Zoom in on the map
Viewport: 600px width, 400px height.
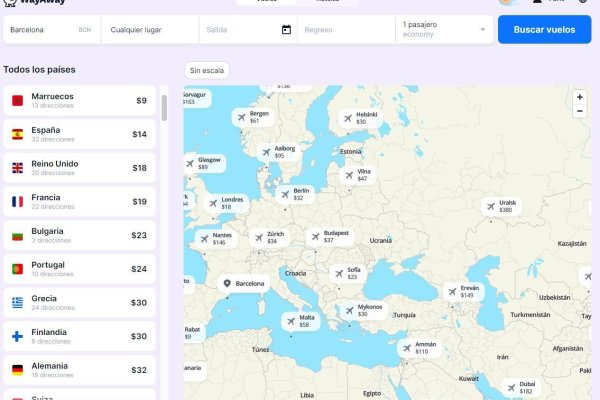pos(579,97)
